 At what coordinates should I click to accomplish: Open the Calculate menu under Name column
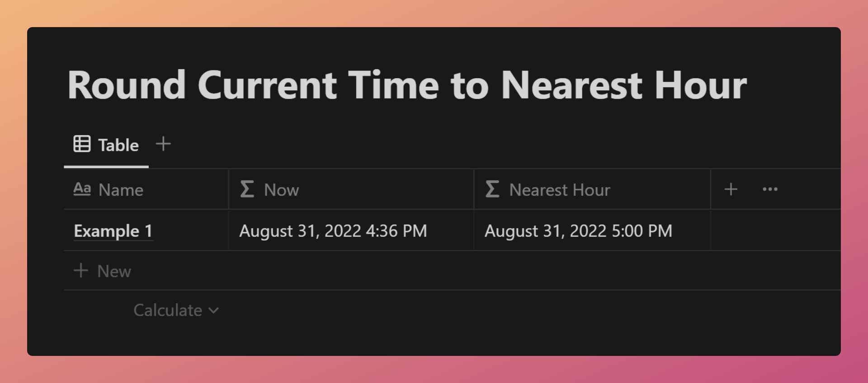[x=176, y=310]
